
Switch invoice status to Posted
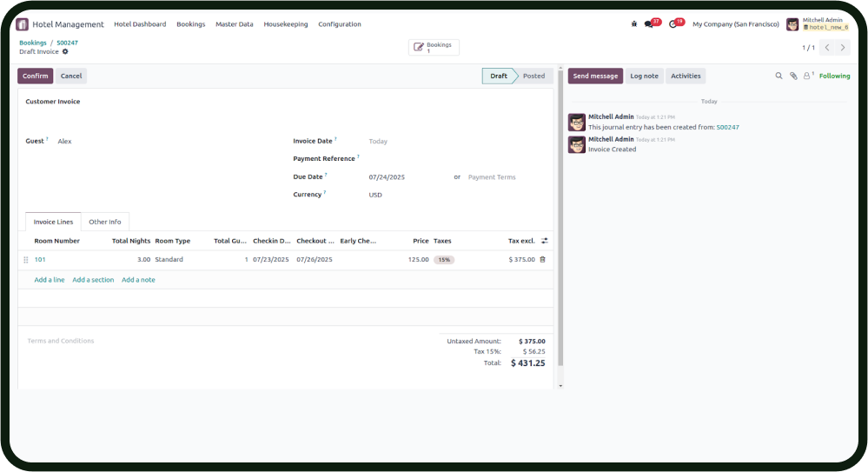[x=533, y=76]
